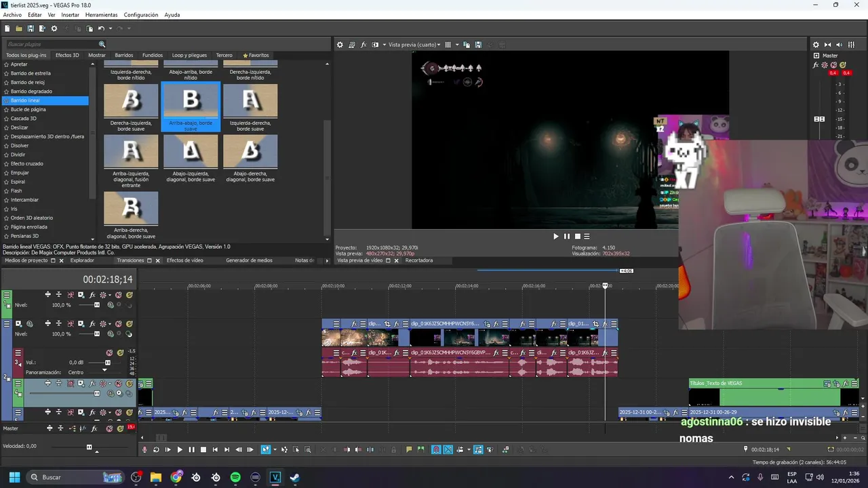Screen dimensions: 868x488
Task: Adjust audio track 3 volume slider
Action: coord(107,363)
